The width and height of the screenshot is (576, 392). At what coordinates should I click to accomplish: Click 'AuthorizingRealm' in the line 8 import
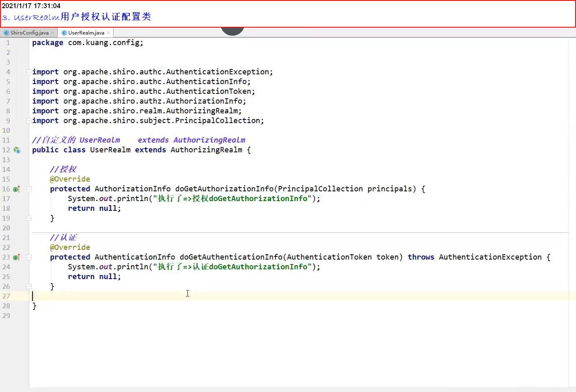click(202, 111)
